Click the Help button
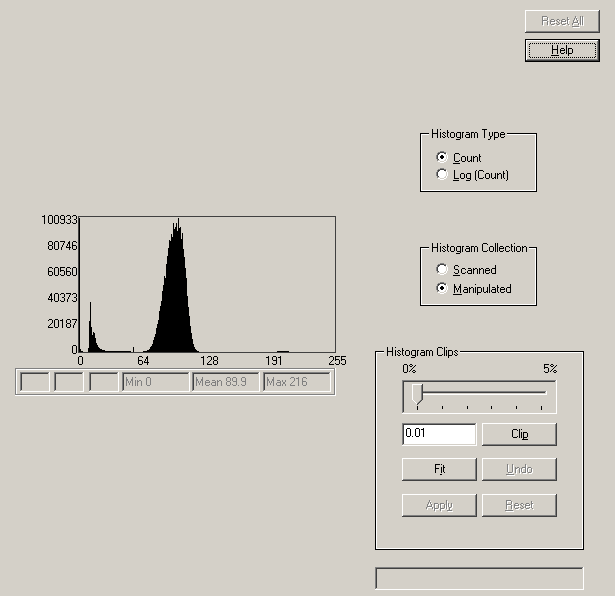 pos(561,50)
